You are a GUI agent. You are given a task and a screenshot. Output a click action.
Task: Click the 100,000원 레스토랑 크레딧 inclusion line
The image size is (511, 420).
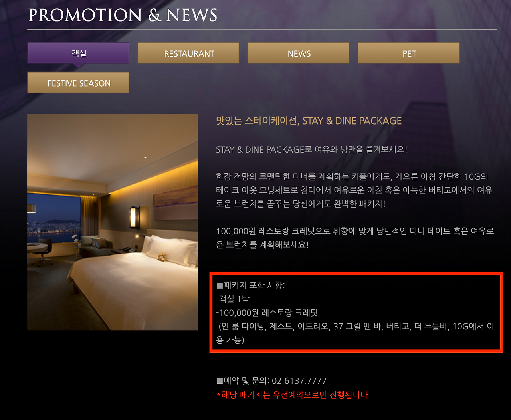(x=267, y=313)
